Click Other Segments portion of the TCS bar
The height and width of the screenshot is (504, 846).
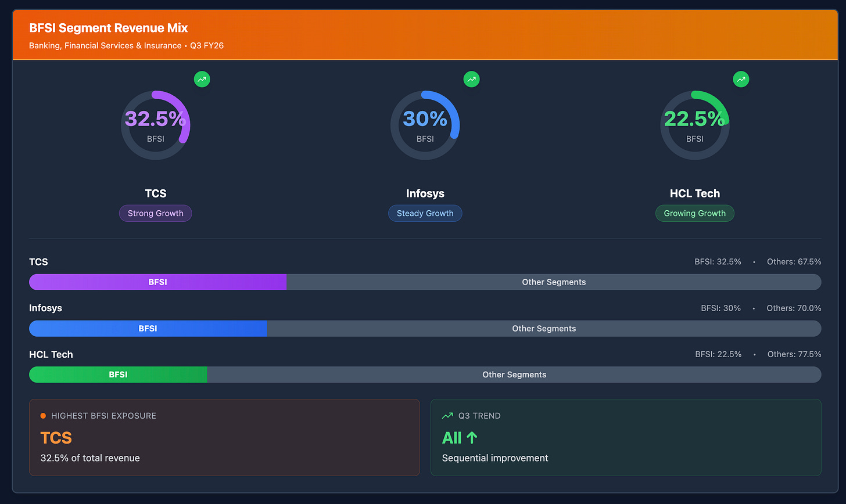(x=554, y=282)
